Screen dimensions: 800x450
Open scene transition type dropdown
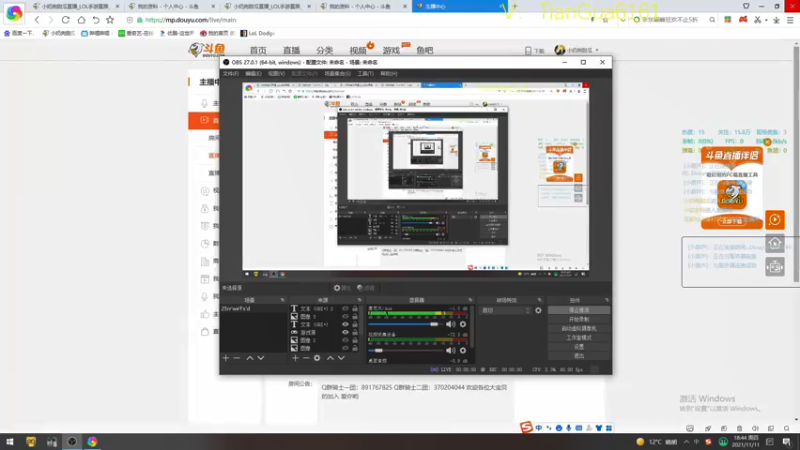(506, 310)
